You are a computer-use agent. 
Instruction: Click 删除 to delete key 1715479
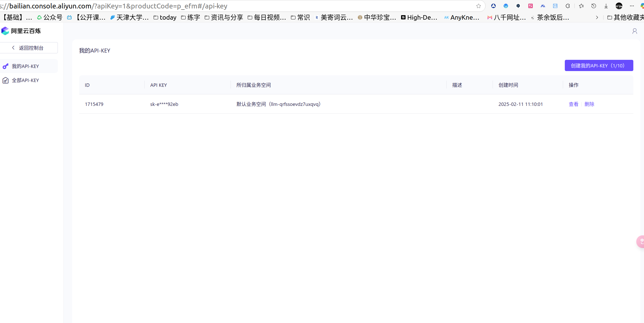point(589,104)
